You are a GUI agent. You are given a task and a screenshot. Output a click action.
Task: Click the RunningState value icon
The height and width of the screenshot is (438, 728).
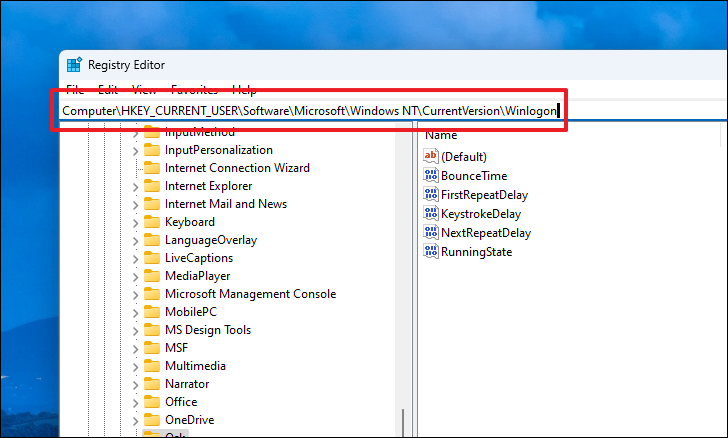431,251
